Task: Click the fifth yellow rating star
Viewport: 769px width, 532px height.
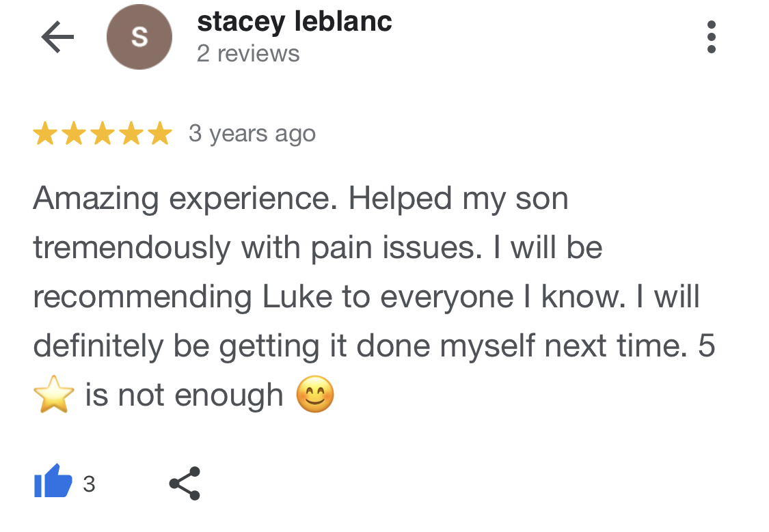Action: pos(161,133)
